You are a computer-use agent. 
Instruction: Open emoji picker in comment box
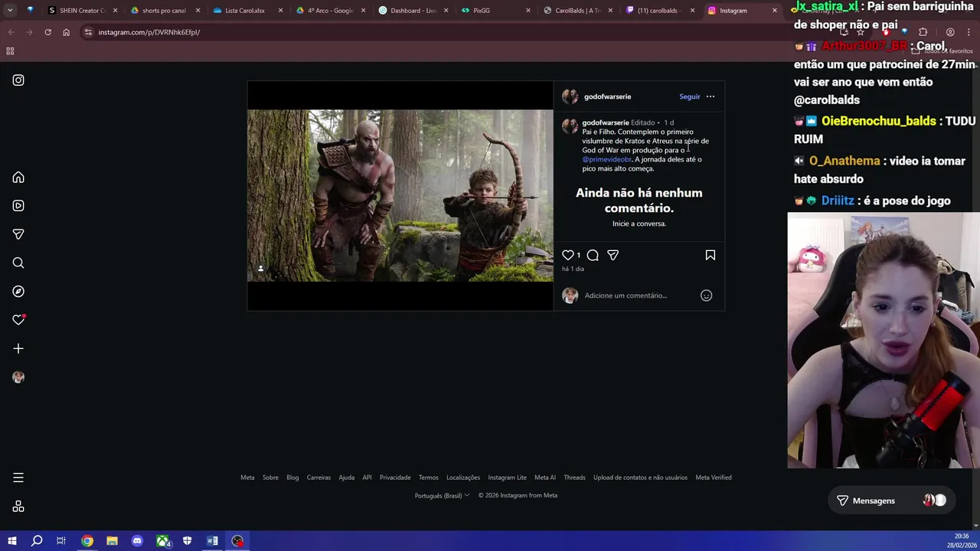[706, 295]
